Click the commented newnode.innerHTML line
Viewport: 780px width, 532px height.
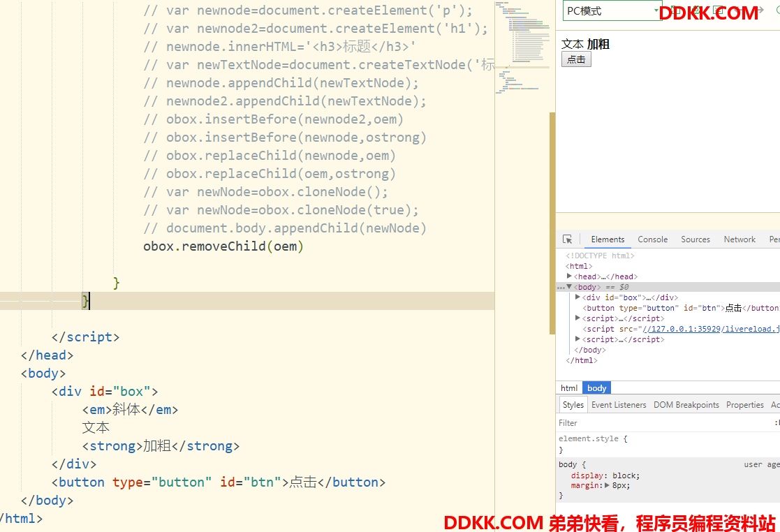pyautogui.click(x=279, y=47)
